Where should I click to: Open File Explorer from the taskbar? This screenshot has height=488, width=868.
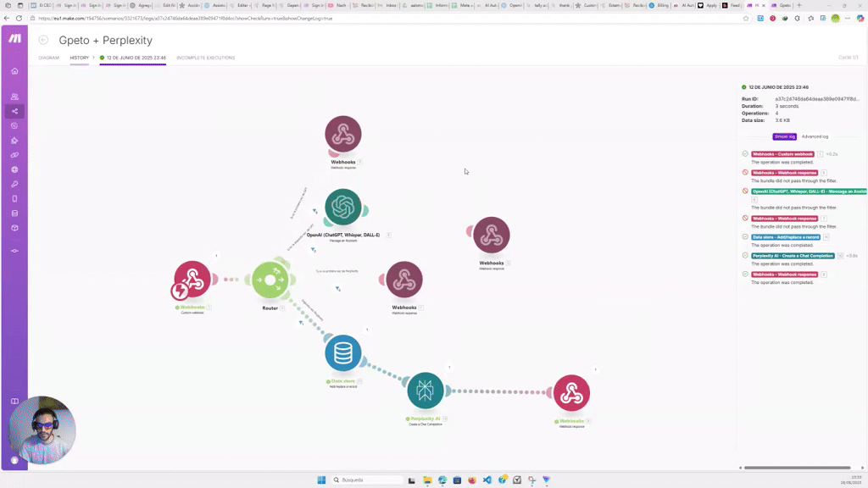pyautogui.click(x=427, y=480)
